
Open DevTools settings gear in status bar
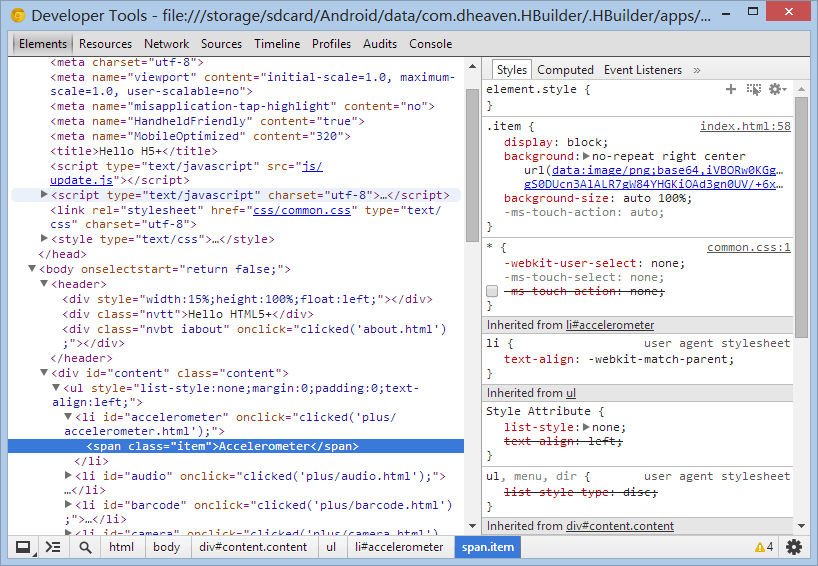click(794, 547)
